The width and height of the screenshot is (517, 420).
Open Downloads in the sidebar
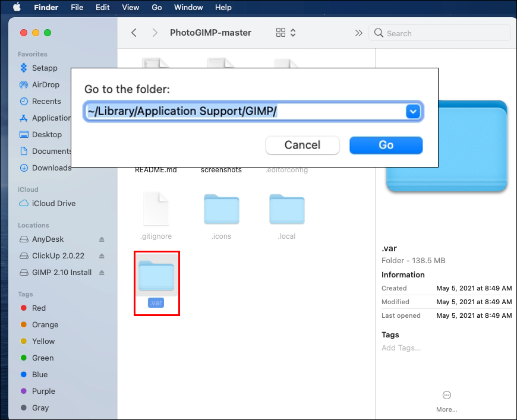tap(52, 168)
